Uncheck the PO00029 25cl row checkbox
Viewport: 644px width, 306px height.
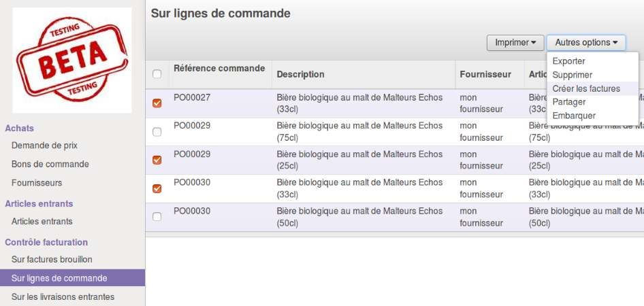[157, 160]
